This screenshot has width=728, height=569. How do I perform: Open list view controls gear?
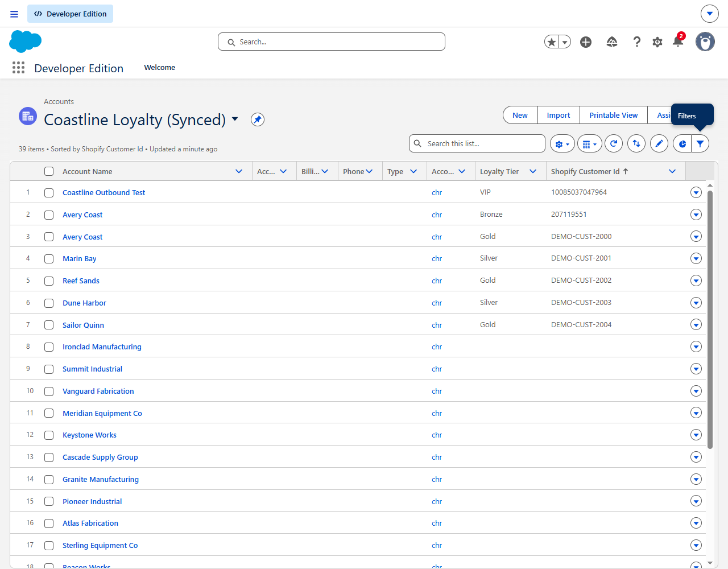(x=562, y=144)
